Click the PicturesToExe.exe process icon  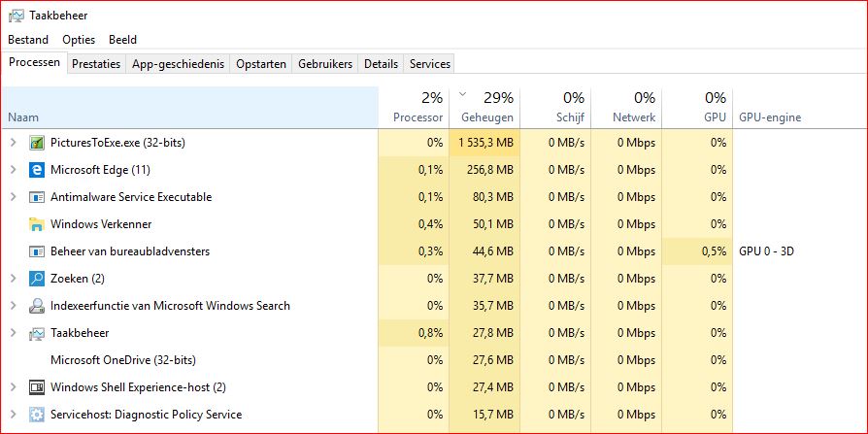37,143
